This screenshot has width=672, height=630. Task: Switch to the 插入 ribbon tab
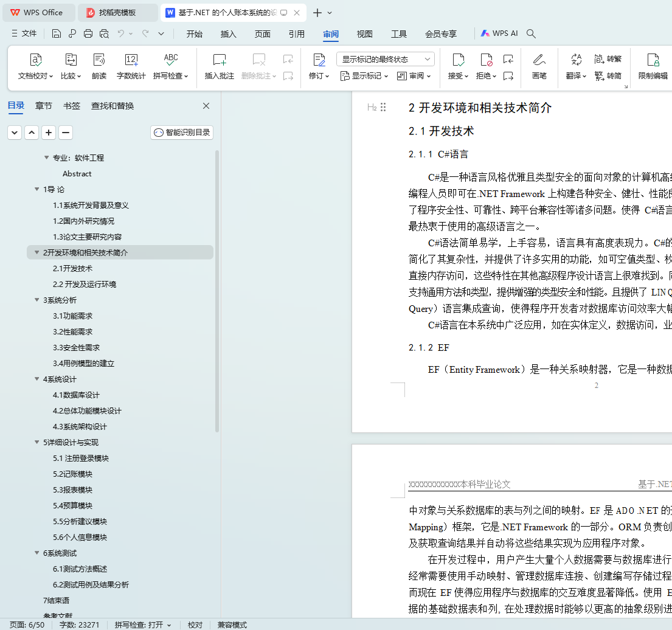[x=229, y=34]
